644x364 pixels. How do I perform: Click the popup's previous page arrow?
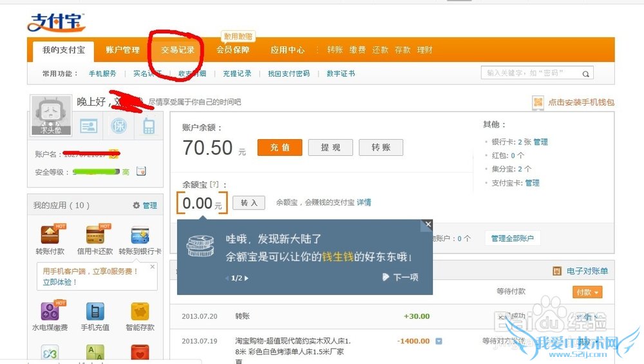click(x=227, y=278)
